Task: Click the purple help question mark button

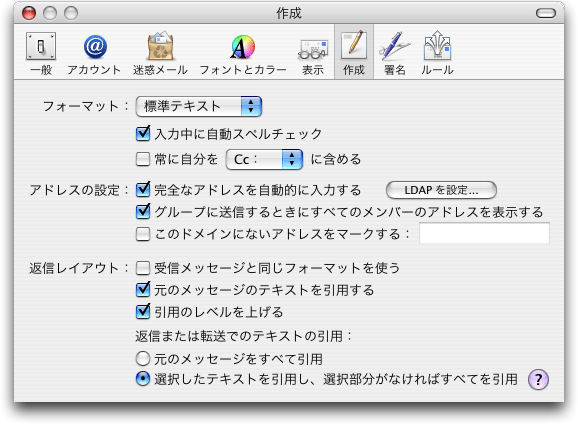Action: (539, 379)
